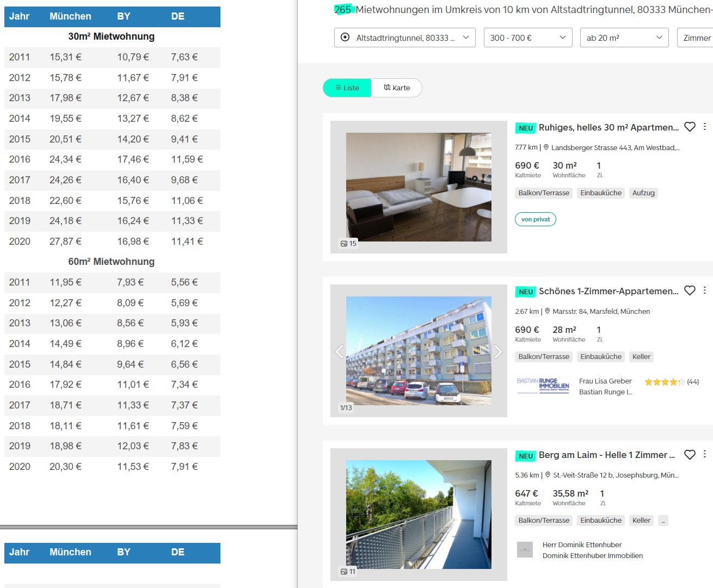713x588 pixels.
Task: Open the star rating with 44 reviews
Action: coord(672,382)
